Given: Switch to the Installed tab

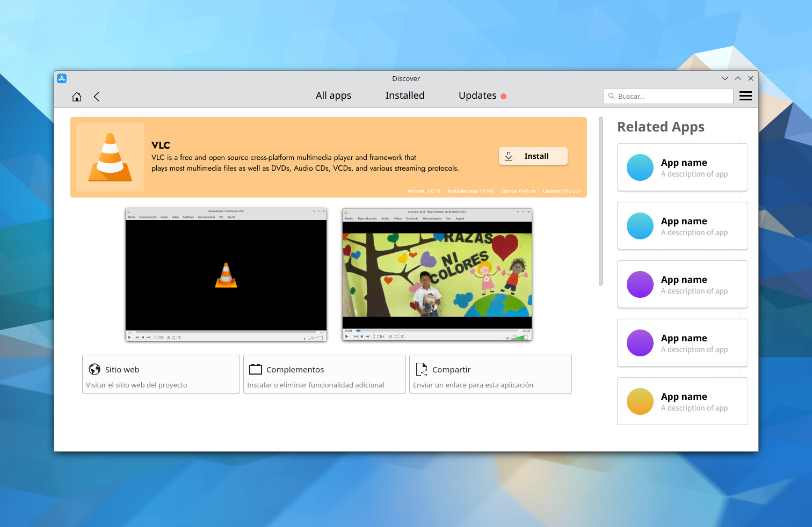Looking at the screenshot, I should pos(405,96).
